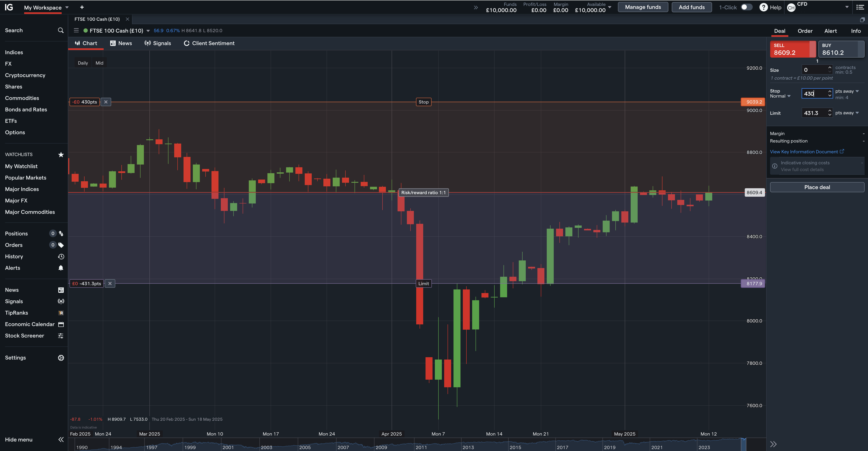Open Major Indices watchlist

tap(22, 189)
